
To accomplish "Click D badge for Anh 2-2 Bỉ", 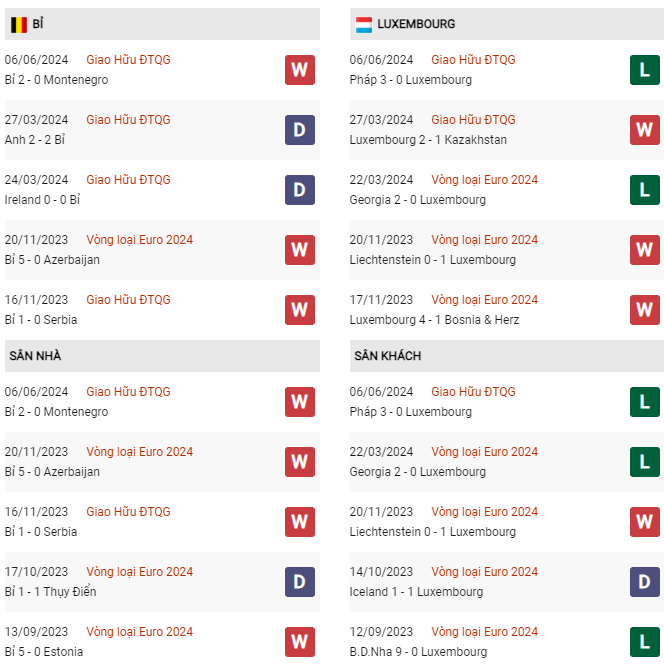I will pyautogui.click(x=300, y=130).
